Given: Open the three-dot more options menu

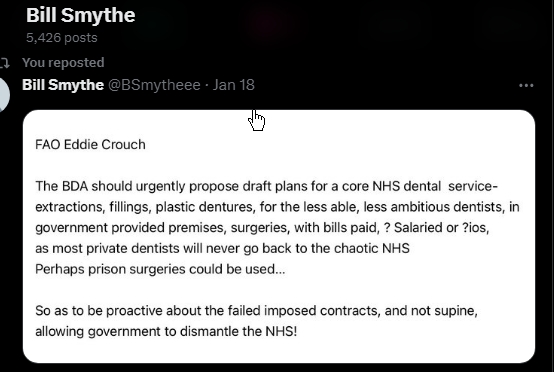Looking at the screenshot, I should pos(526,85).
